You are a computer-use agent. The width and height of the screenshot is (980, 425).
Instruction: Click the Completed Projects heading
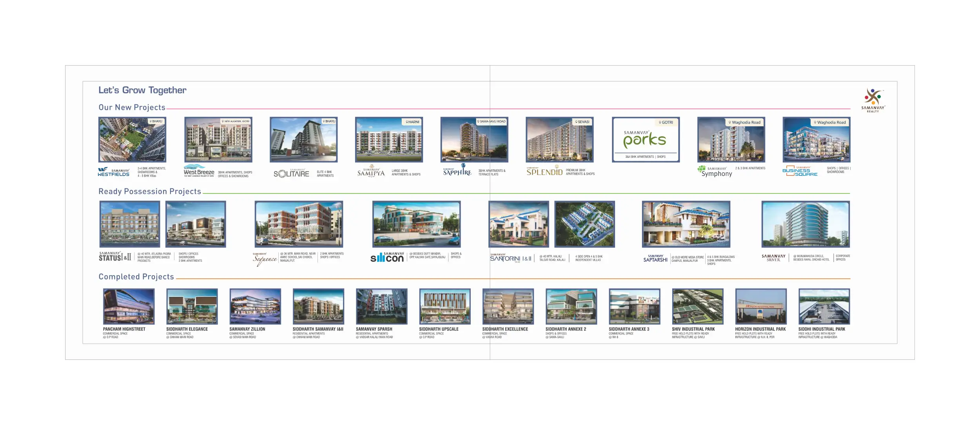click(136, 277)
